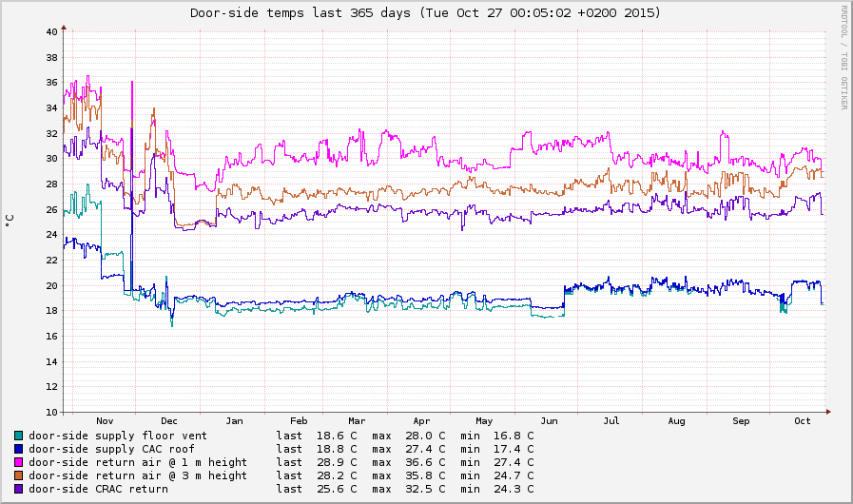This screenshot has width=853, height=504.
Task: Click the floor vent 'last 18.6 C' value
Action: coord(317,436)
